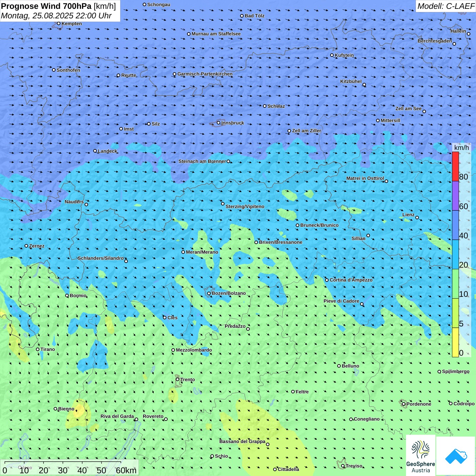
Task: Click the 'Bruneck/Brunico' label
Action: click(319, 225)
